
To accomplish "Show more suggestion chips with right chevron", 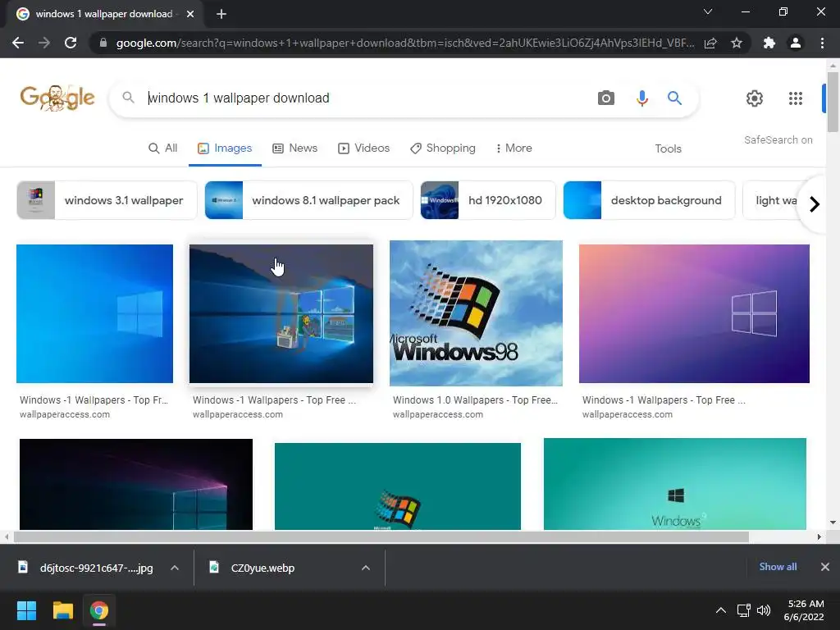I will 815,204.
